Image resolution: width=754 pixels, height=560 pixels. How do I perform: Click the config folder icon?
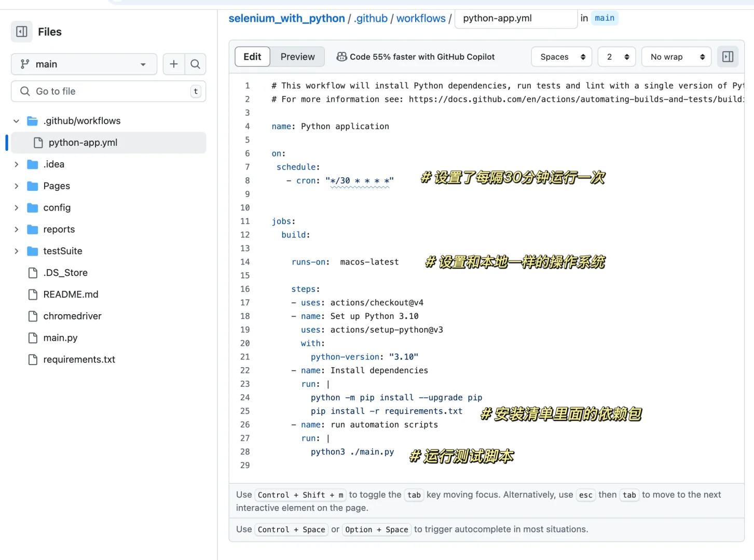pyautogui.click(x=33, y=208)
